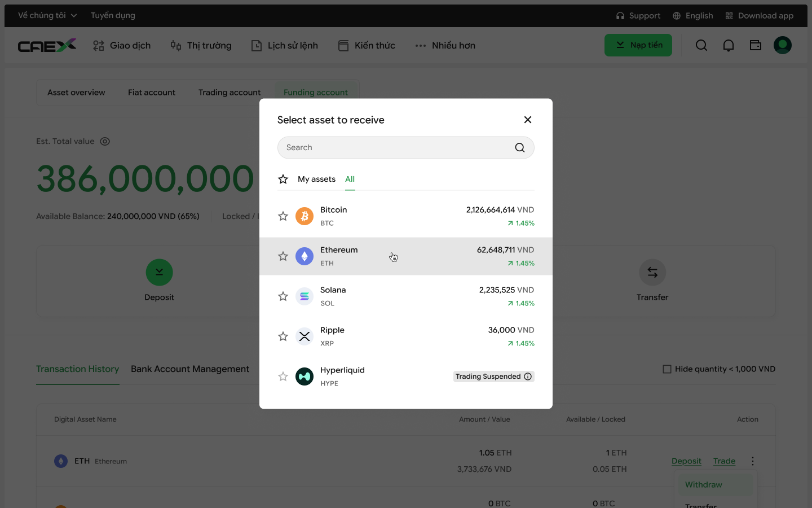This screenshot has height=508, width=812.
Task: Toggle the Est. Total value visibility eye
Action: pyautogui.click(x=105, y=142)
